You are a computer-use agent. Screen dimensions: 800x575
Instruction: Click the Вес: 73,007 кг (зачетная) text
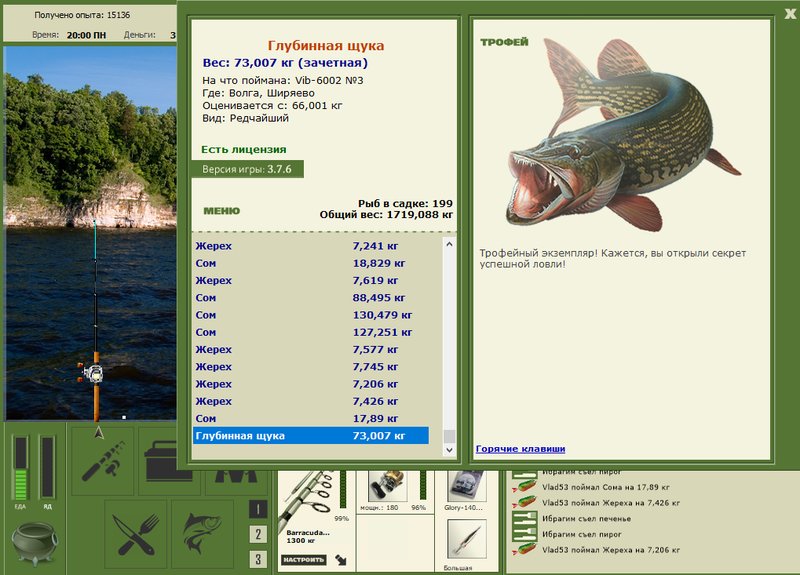click(x=285, y=63)
